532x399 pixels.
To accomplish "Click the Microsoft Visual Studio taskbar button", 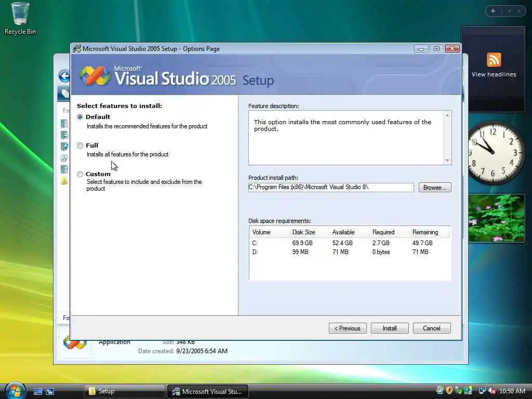I will tap(208, 391).
